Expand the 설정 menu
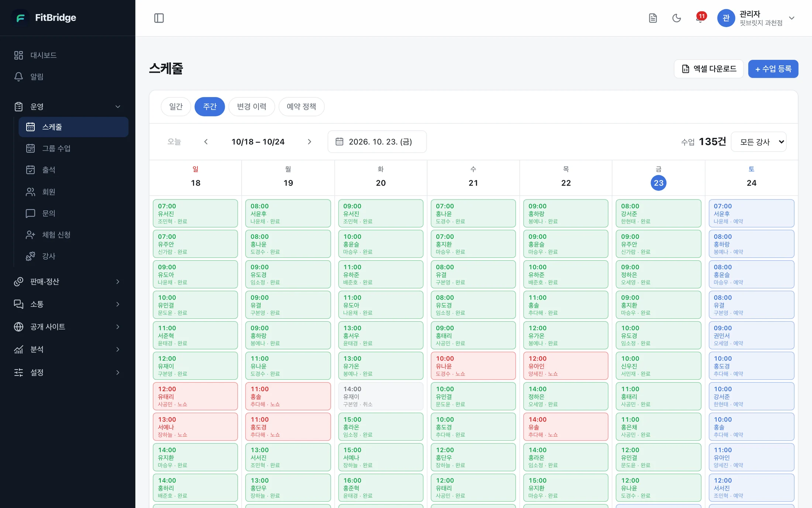This screenshot has width=812, height=508. pyautogui.click(x=68, y=372)
